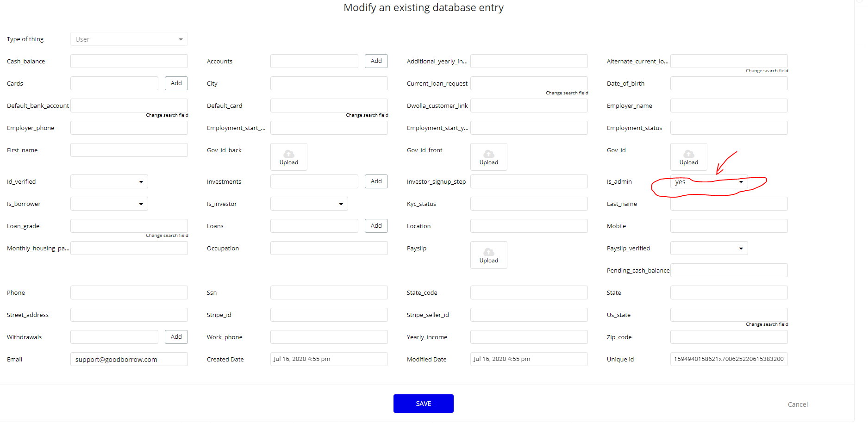Expand the Is_investor dropdown
Image resolution: width=868 pixels, height=423 pixels.
tap(309, 204)
